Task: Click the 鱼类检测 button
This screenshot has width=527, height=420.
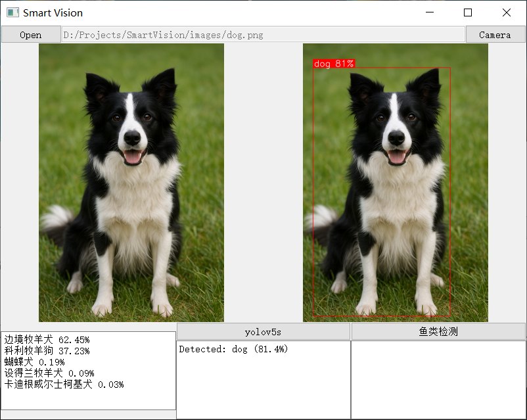Action: pyautogui.click(x=438, y=332)
